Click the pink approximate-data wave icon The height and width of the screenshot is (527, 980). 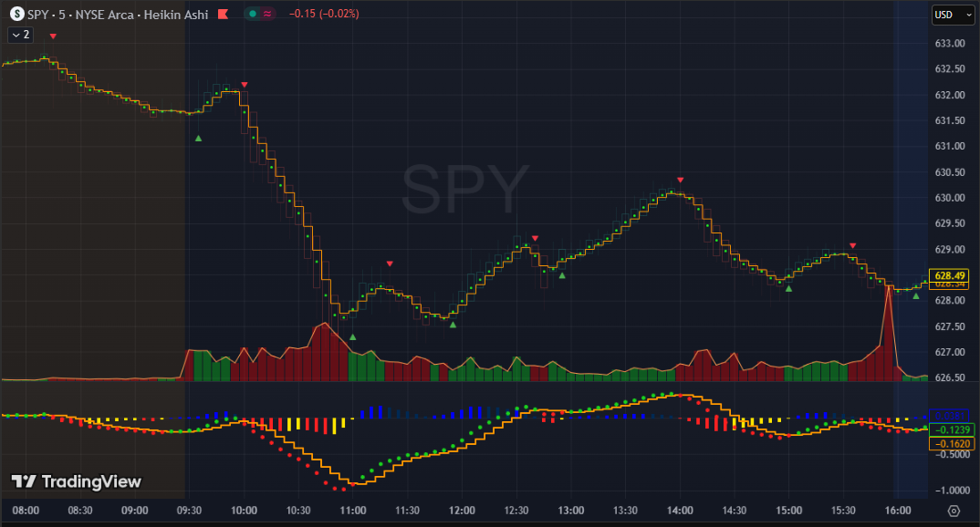267,15
